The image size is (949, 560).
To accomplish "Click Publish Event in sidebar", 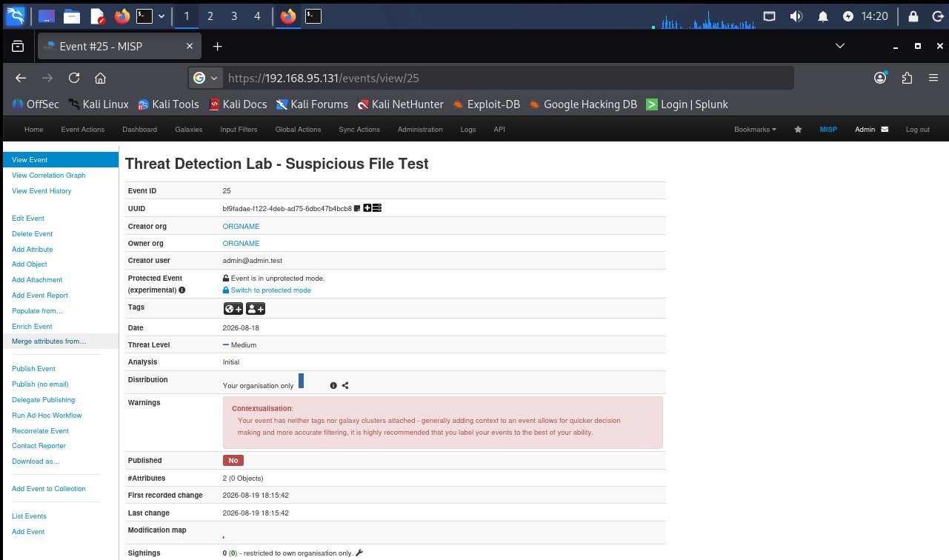I will (x=34, y=369).
